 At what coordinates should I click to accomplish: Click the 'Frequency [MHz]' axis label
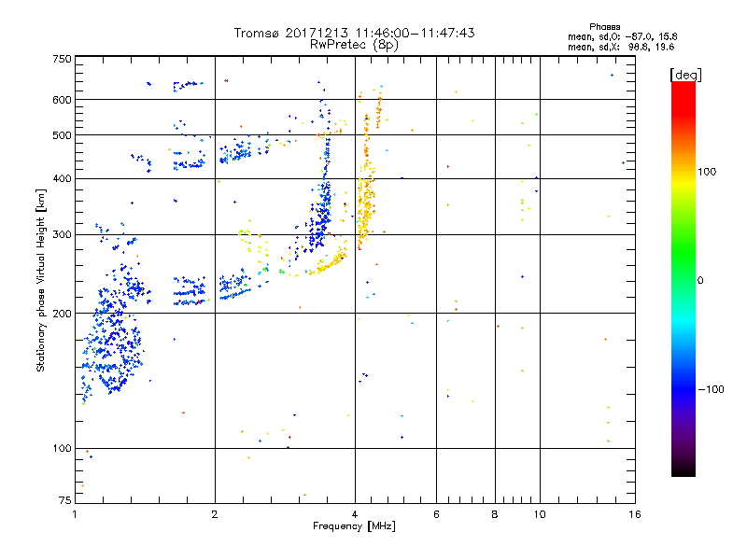(x=354, y=526)
